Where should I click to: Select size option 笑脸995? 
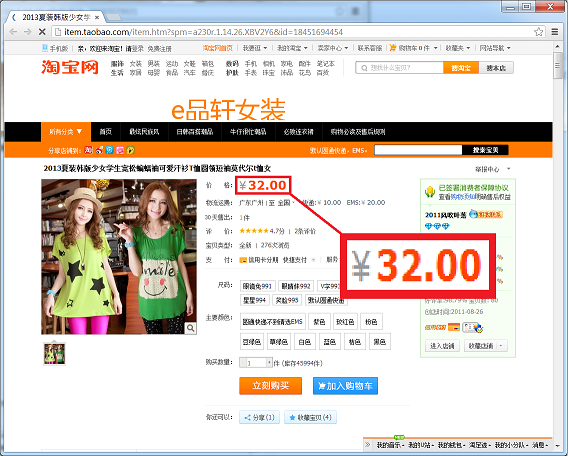pos(287,300)
